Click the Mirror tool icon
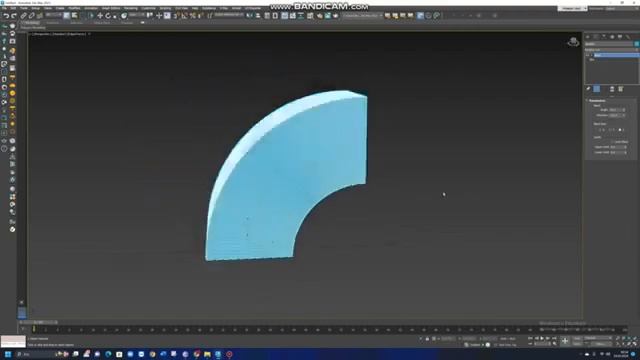The width and height of the screenshot is (640, 360). coord(249,16)
